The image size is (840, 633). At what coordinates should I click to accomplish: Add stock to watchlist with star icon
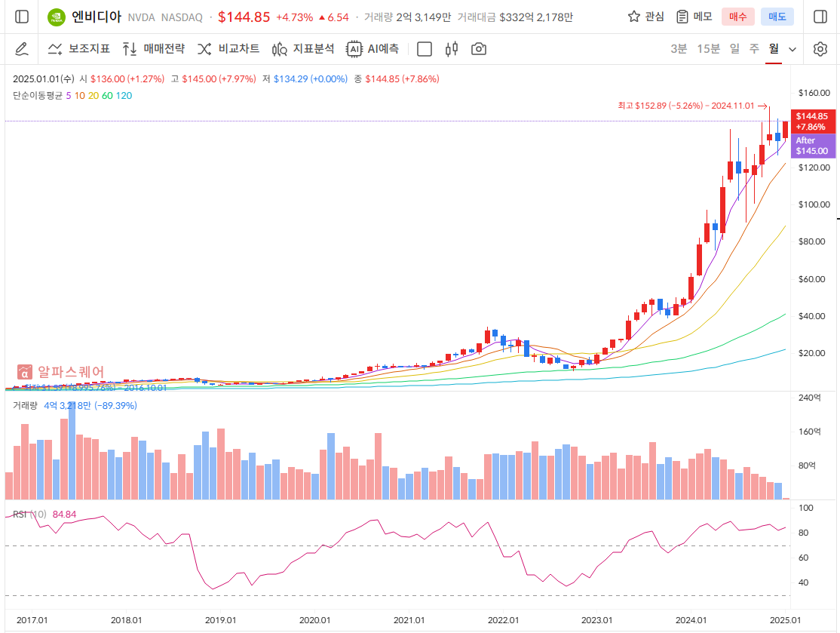pos(633,17)
